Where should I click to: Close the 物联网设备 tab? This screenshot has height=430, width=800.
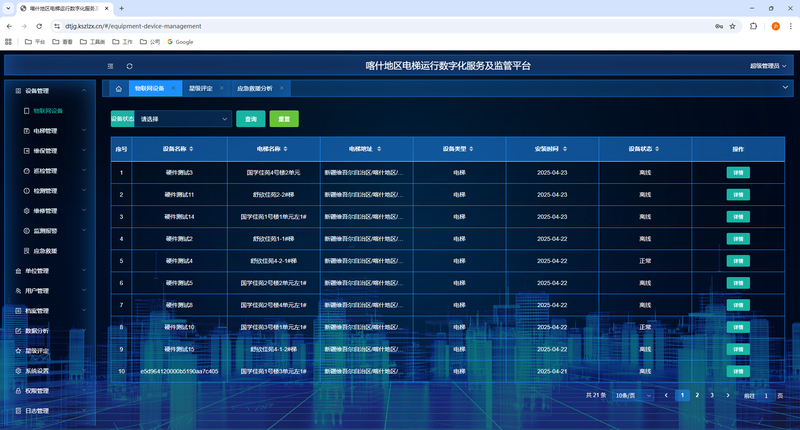point(173,88)
